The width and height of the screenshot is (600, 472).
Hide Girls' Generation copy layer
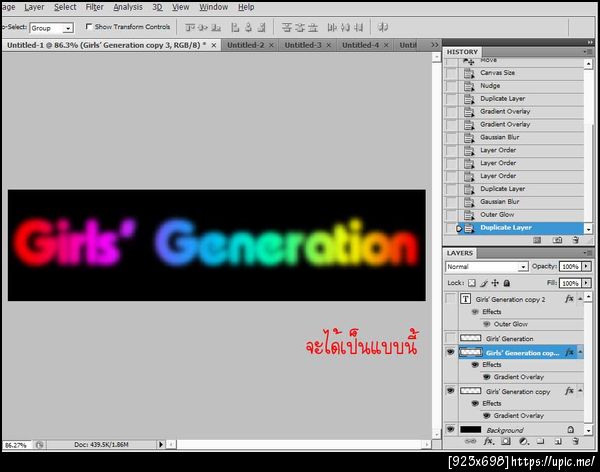click(x=451, y=390)
